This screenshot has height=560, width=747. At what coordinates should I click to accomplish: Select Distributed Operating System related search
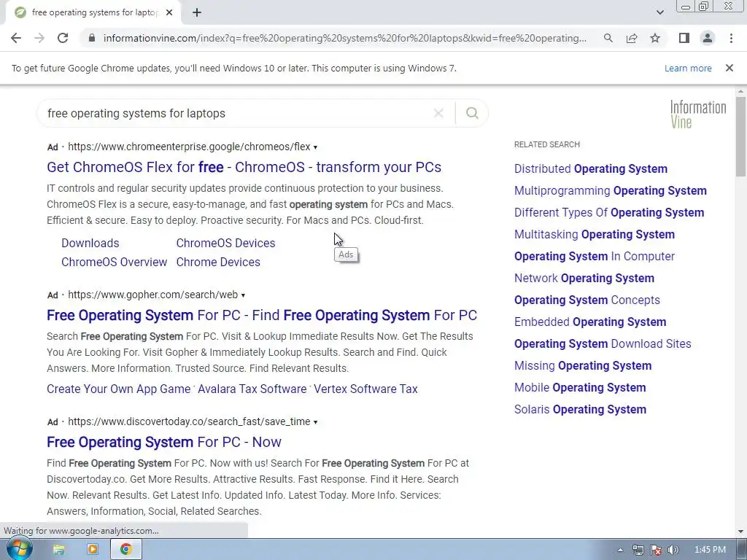tap(591, 169)
